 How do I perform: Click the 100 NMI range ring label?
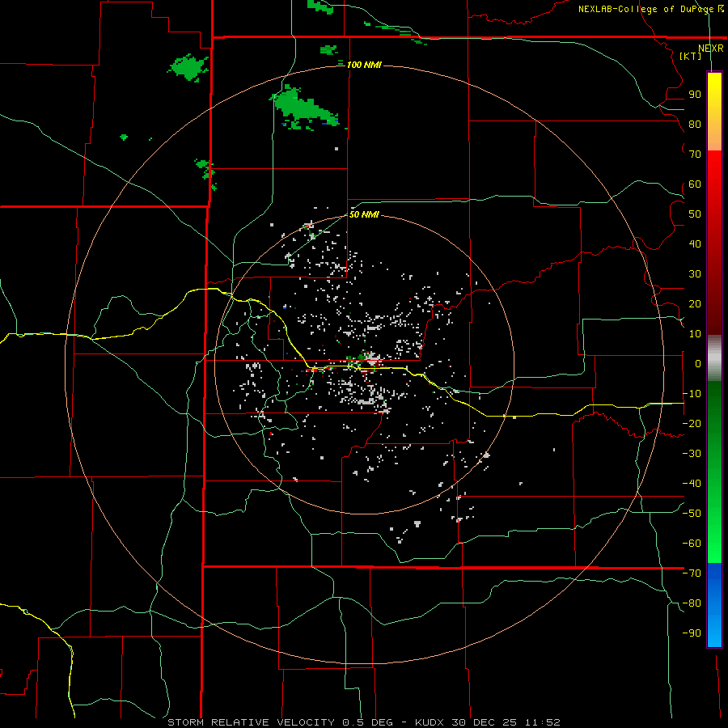click(x=364, y=65)
